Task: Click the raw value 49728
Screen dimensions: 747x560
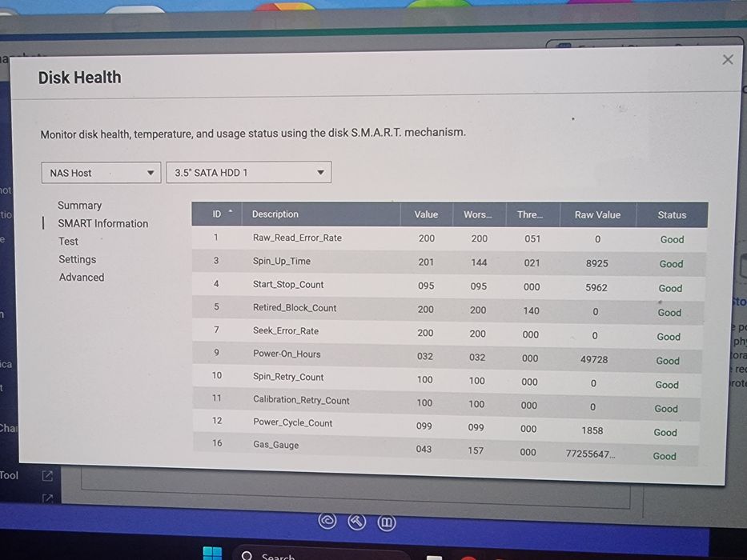Action: [594, 359]
